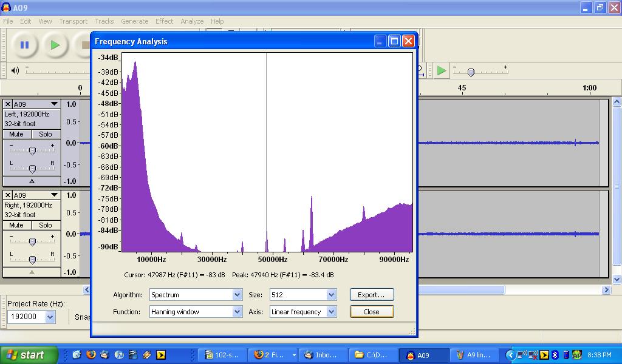This screenshot has height=364, width=622.
Task: Close the right A09 track with X
Action: point(8,195)
